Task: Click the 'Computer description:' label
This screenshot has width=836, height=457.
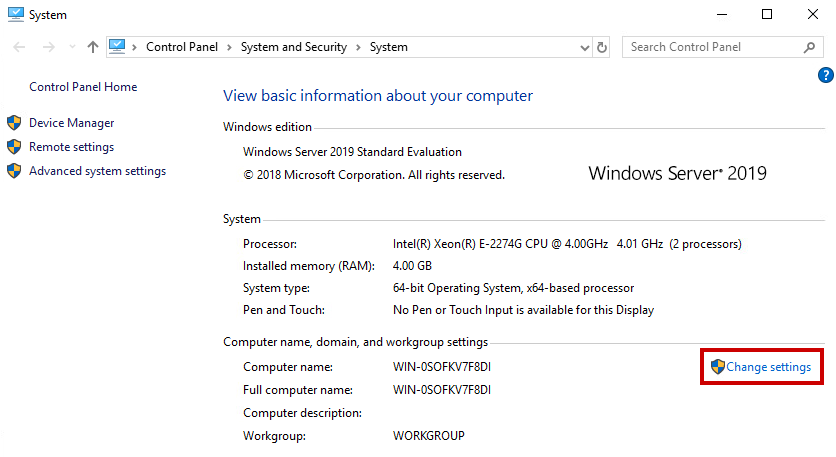Action: 302,413
